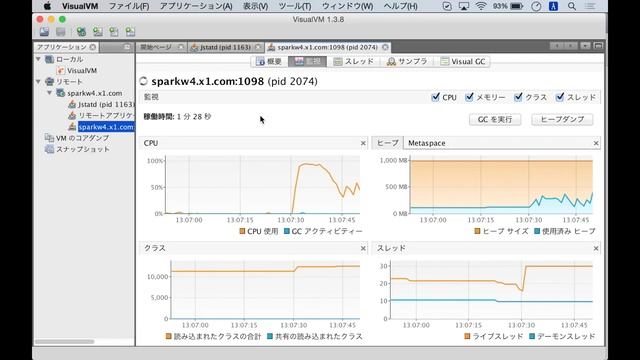Screen dimensions: 640x360
Task: Click the scroll-tabs-left arrow button
Action: click(x=557, y=46)
